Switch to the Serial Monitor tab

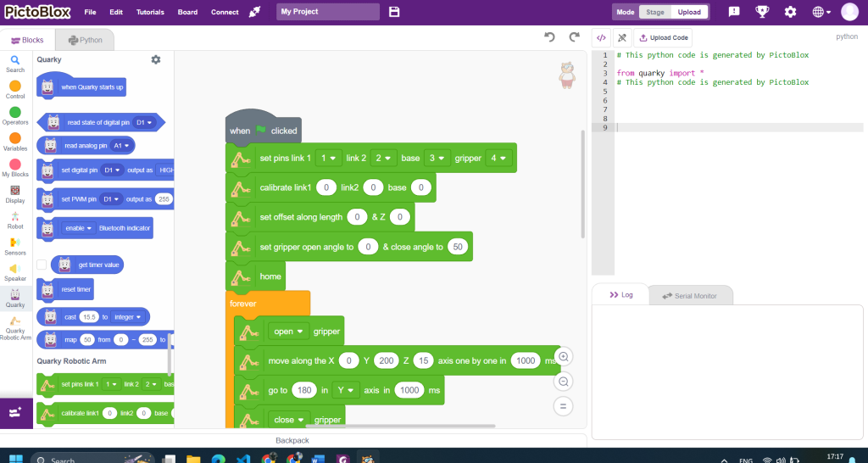point(690,295)
